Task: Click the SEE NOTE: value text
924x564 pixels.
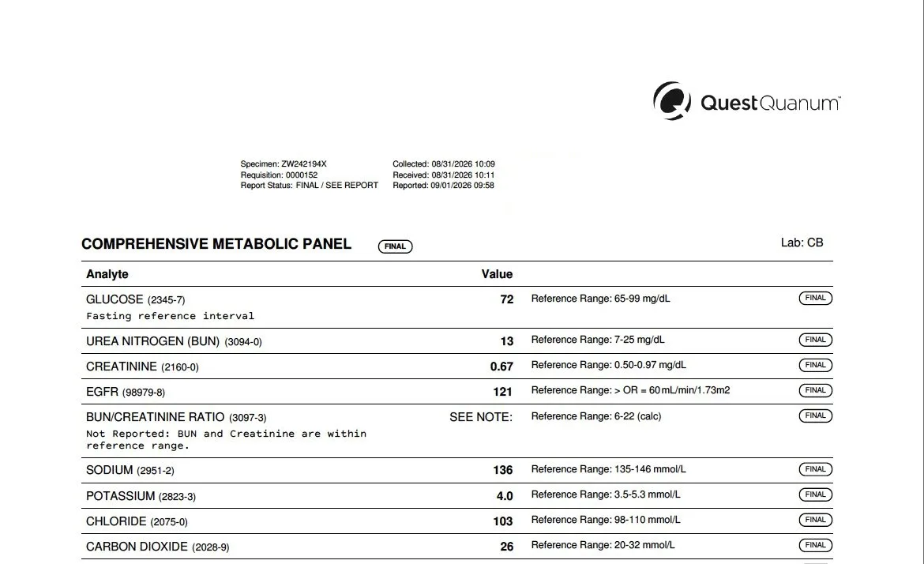Action: coord(481,417)
